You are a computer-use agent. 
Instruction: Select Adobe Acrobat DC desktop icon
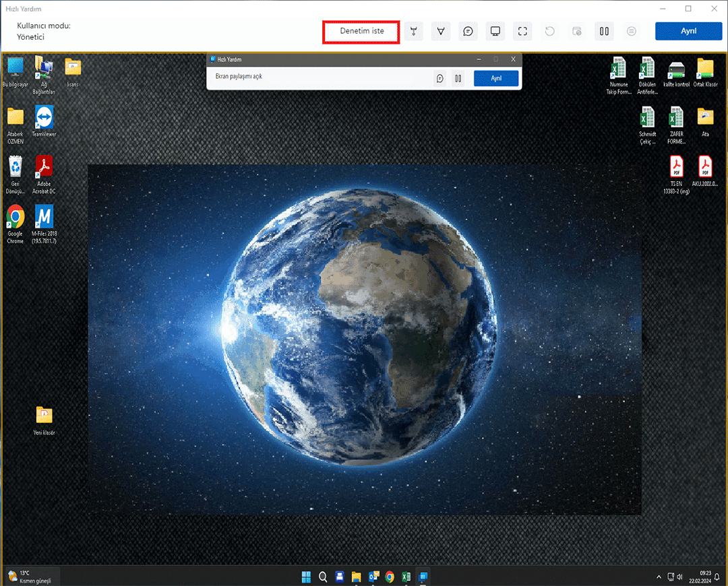[x=44, y=170]
